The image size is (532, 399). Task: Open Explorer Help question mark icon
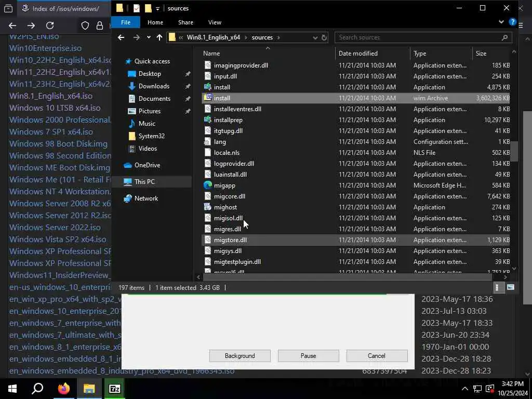click(512, 22)
